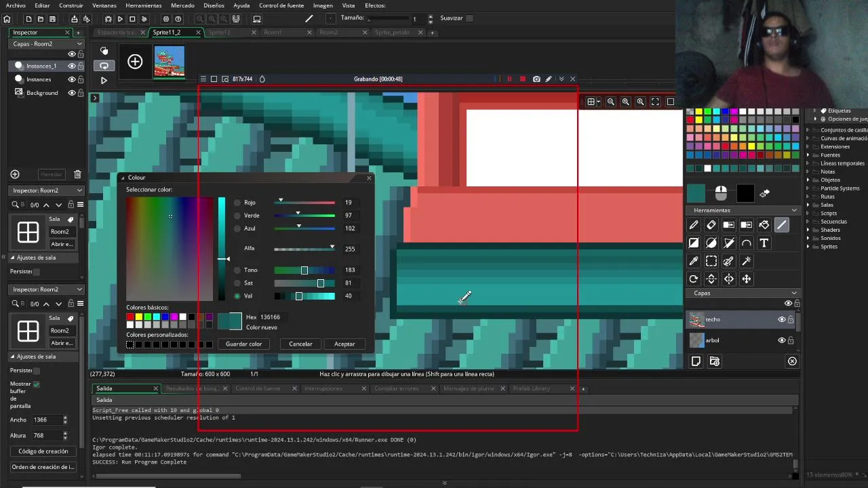Click the Save project icon
This screenshot has height=488, width=868.
53,19
